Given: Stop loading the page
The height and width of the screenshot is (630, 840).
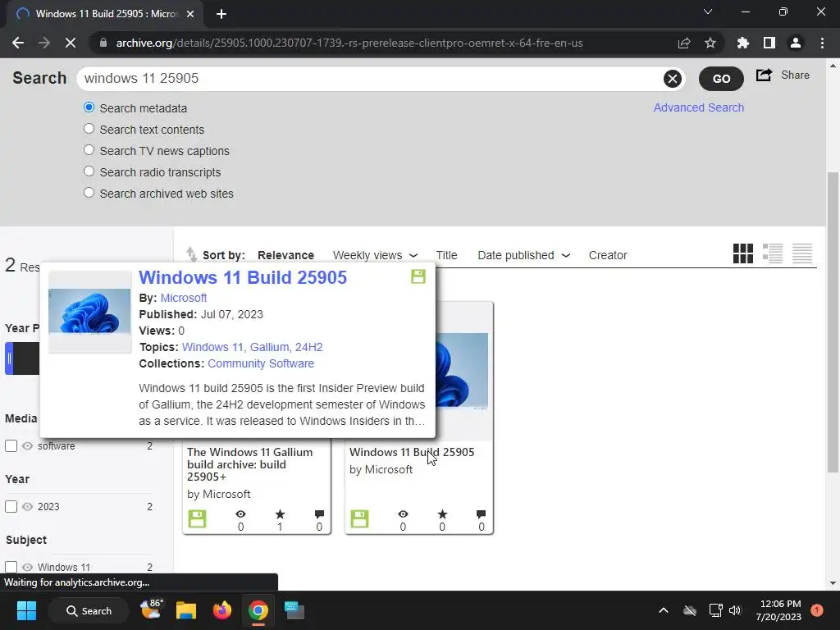Looking at the screenshot, I should [x=71, y=43].
